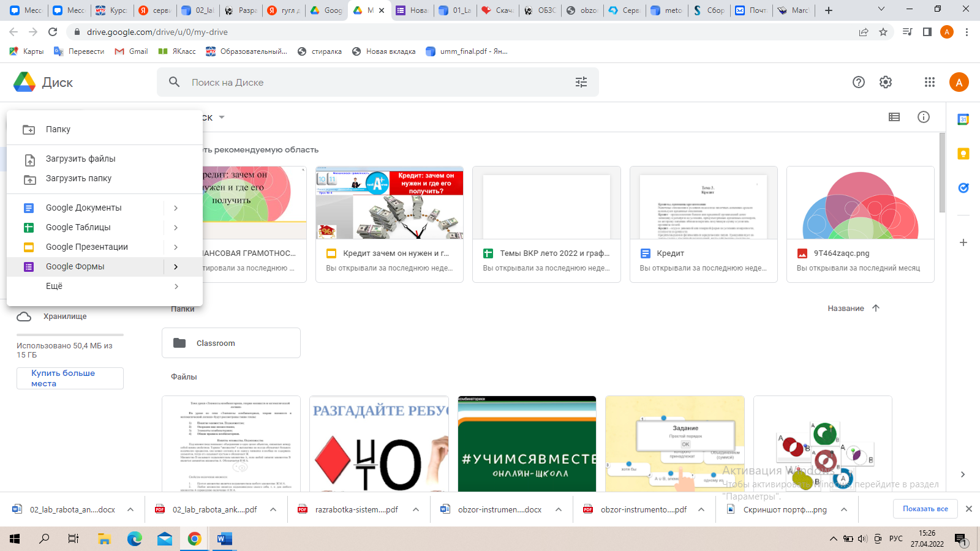Add more side panel add-ons
The image size is (980, 551).
(x=963, y=242)
